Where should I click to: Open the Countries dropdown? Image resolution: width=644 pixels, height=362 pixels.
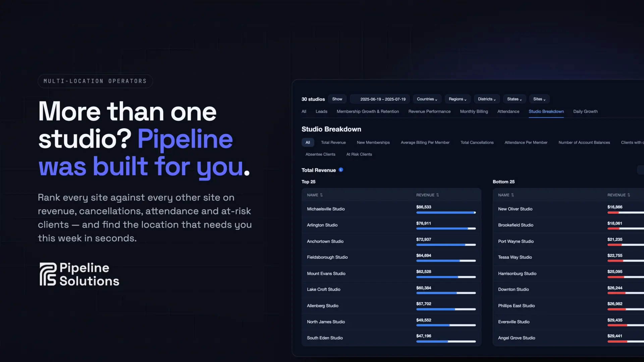coord(427,99)
